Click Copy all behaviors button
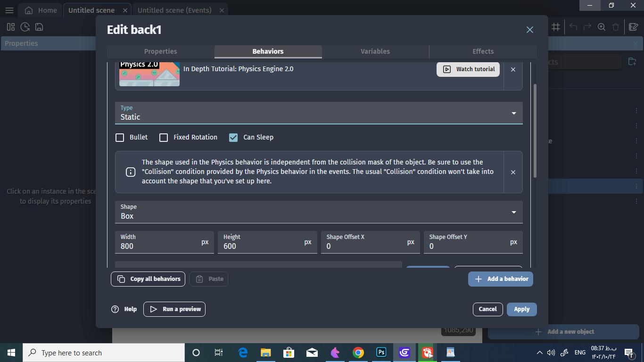 click(x=148, y=279)
